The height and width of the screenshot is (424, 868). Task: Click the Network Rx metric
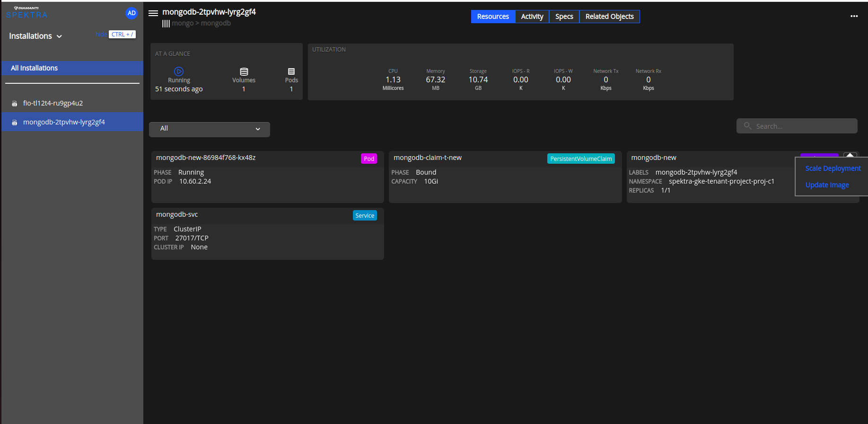[649, 79]
